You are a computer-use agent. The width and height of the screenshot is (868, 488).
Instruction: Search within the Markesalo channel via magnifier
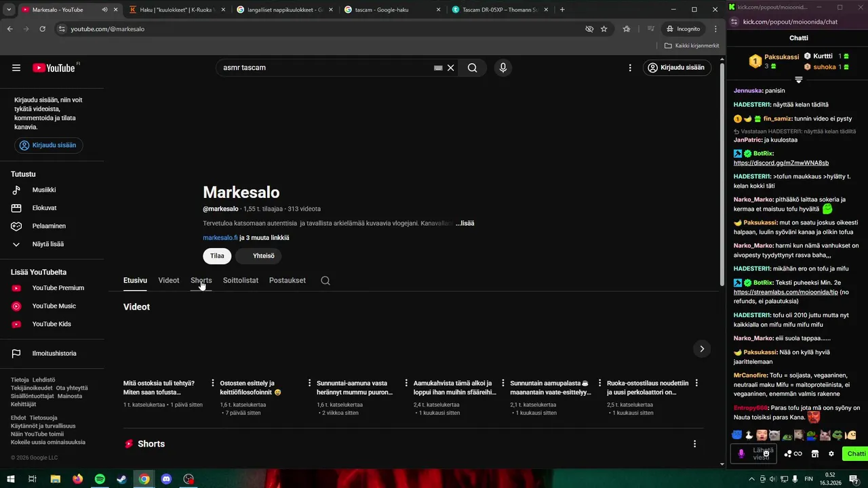[x=325, y=281]
